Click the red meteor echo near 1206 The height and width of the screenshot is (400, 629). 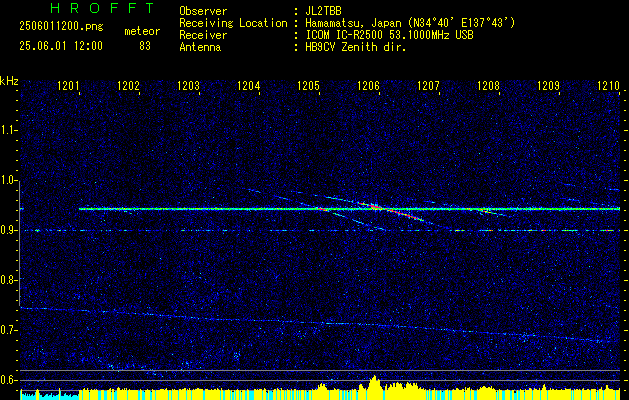tap(391, 211)
